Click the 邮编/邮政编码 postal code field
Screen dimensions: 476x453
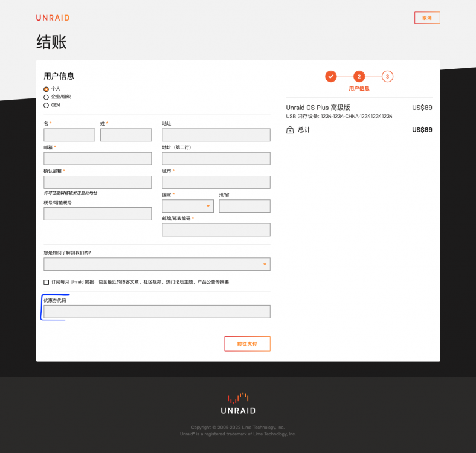(216, 230)
